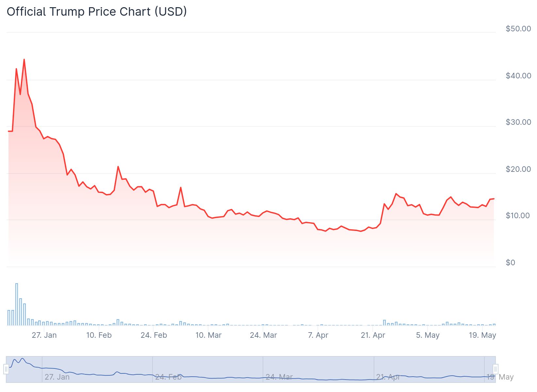Click the final data point on the red line
This screenshot has height=392, width=537.
coord(494,199)
